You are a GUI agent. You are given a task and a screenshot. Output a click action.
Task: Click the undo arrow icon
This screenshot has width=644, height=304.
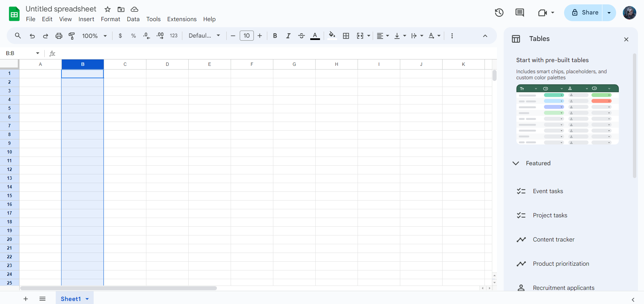click(32, 36)
